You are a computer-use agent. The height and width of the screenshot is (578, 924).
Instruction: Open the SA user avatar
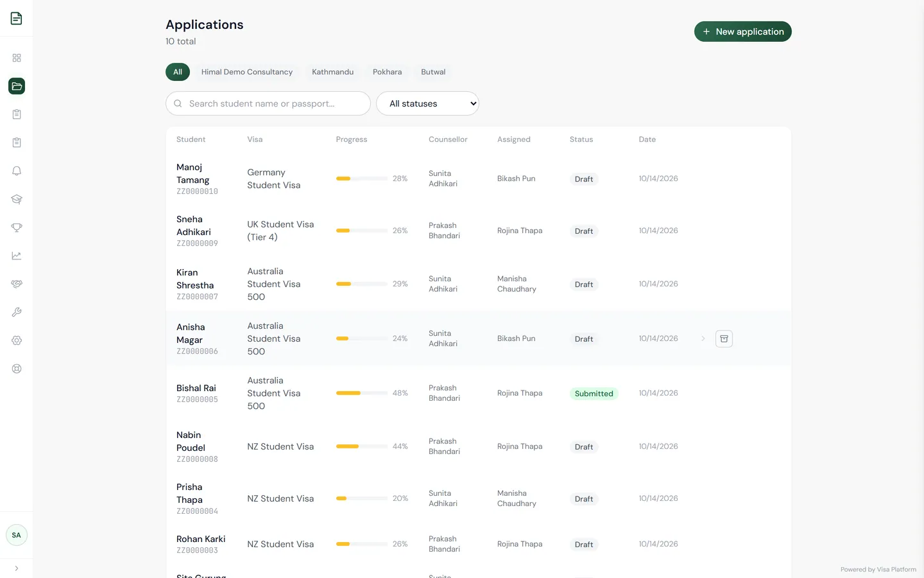[x=17, y=535]
